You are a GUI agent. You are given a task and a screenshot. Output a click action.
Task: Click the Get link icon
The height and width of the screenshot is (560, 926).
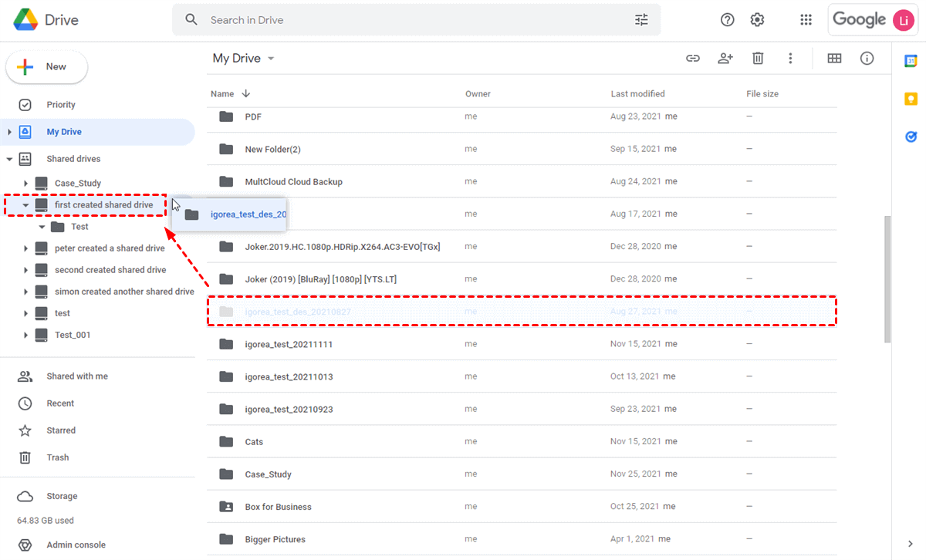(693, 58)
